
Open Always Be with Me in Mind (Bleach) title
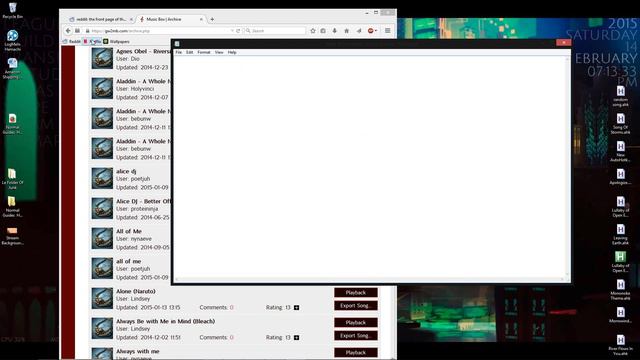click(165, 321)
